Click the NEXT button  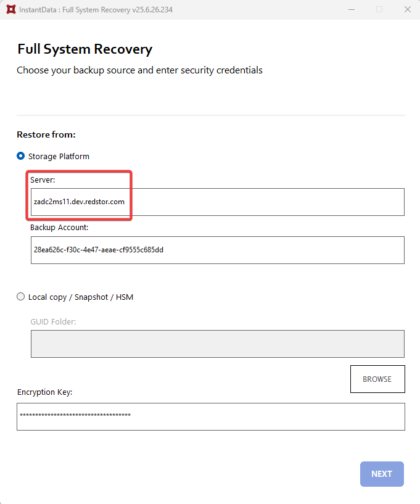382,474
